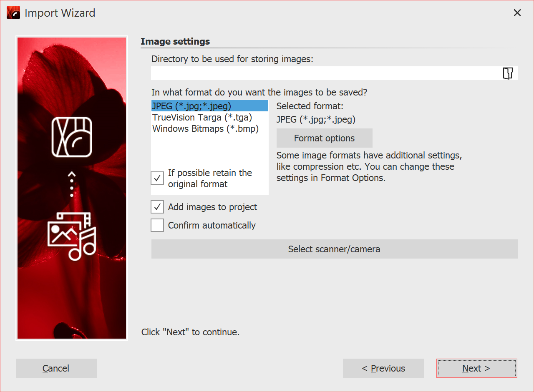Viewport: 534px width, 392px height.
Task: Click the scanner/import icon in the sidebar graphic
Action: point(71,138)
